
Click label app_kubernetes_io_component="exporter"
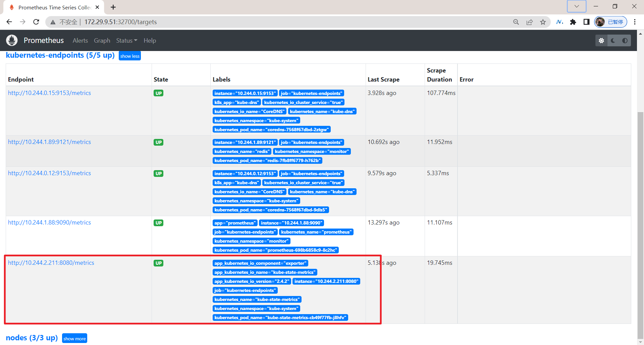coord(260,263)
